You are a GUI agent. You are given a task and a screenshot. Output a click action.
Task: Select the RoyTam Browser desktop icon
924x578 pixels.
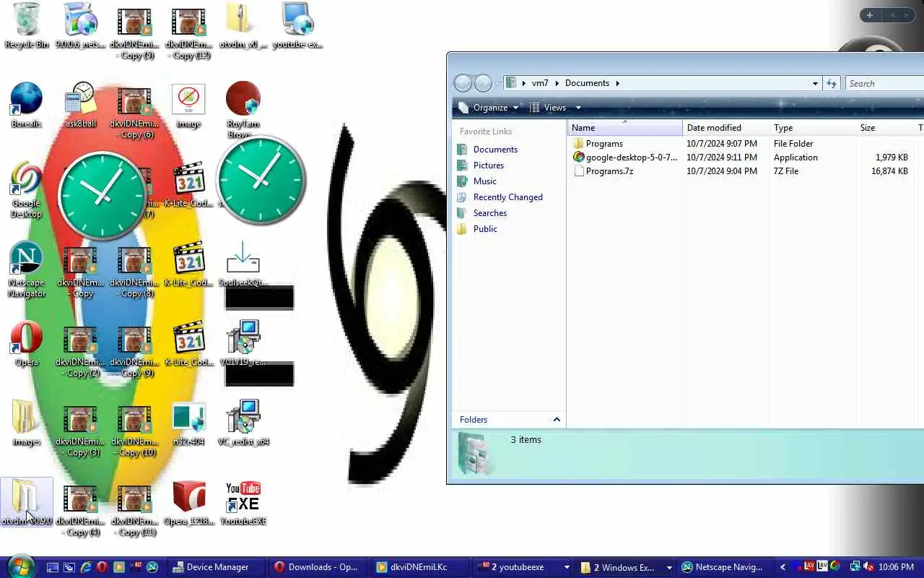(243, 108)
